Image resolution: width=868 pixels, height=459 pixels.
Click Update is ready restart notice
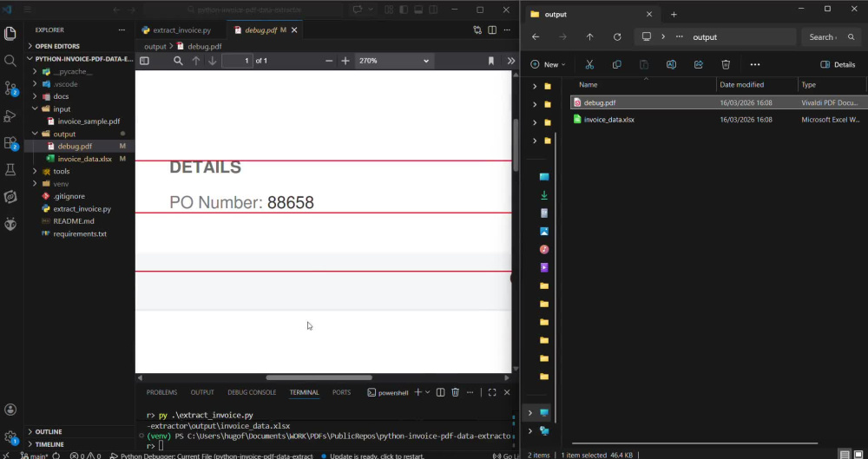pyautogui.click(x=371, y=456)
